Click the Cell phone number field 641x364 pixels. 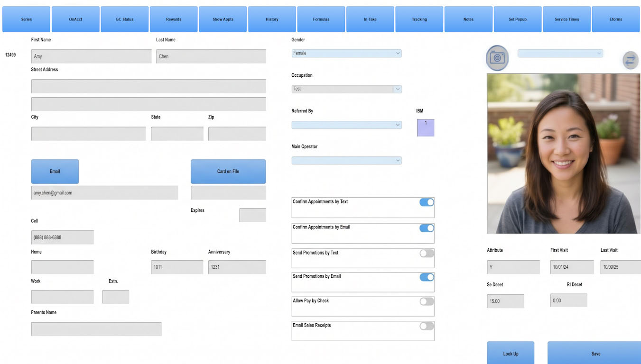pos(63,237)
